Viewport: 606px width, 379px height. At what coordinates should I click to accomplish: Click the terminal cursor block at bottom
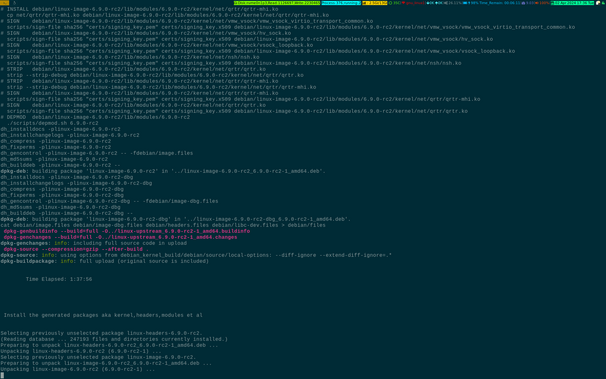(x=2, y=376)
